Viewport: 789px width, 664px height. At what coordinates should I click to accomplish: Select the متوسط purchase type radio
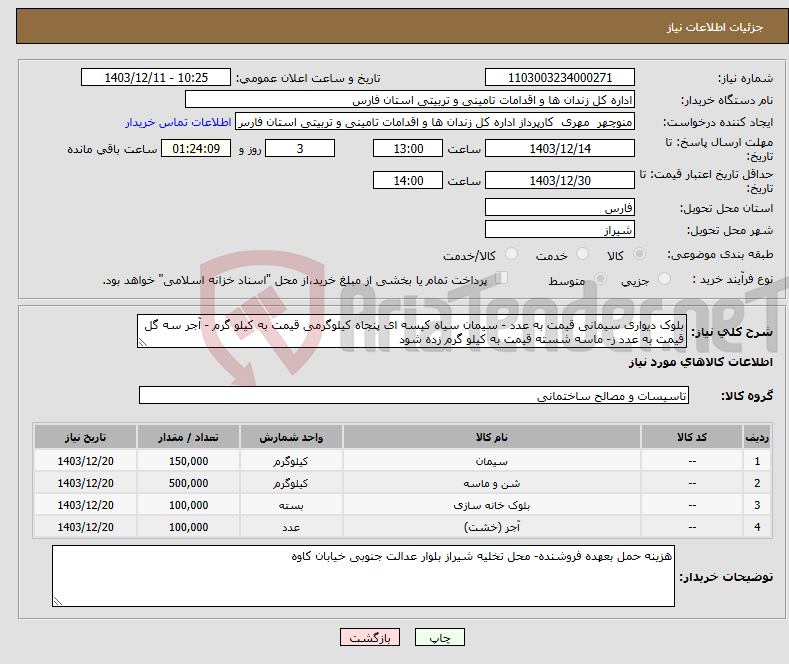pos(600,279)
